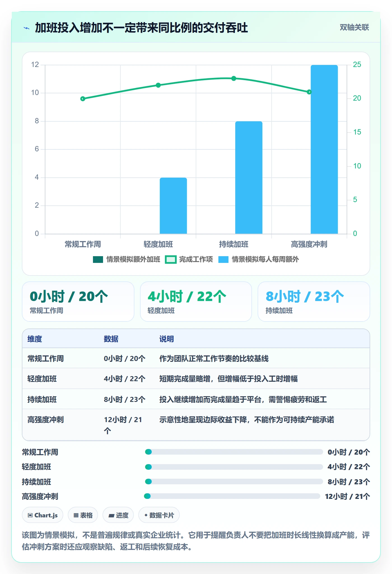Click progress value 12小时 / 21个
This screenshot has width=392, height=574.
[347, 496]
